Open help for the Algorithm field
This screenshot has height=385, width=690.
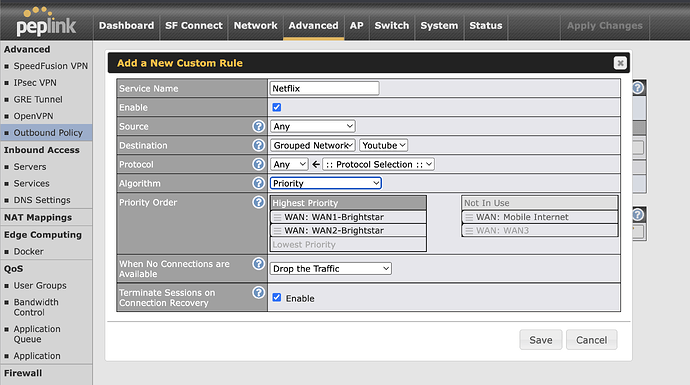point(258,183)
